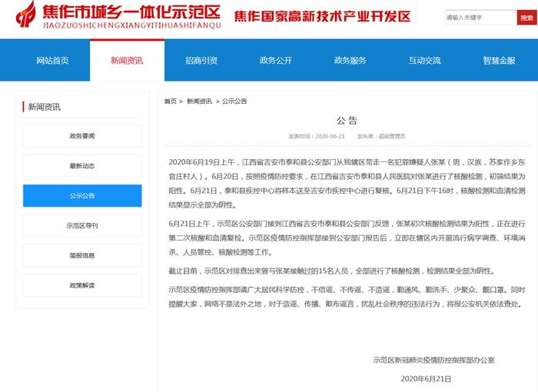Open the 智慧金服 navigation item

coord(500,61)
